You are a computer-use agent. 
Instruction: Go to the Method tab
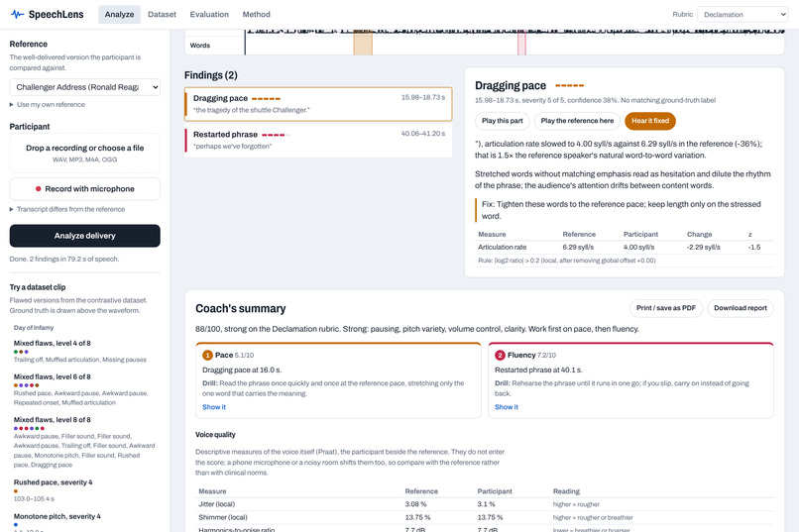coord(257,14)
